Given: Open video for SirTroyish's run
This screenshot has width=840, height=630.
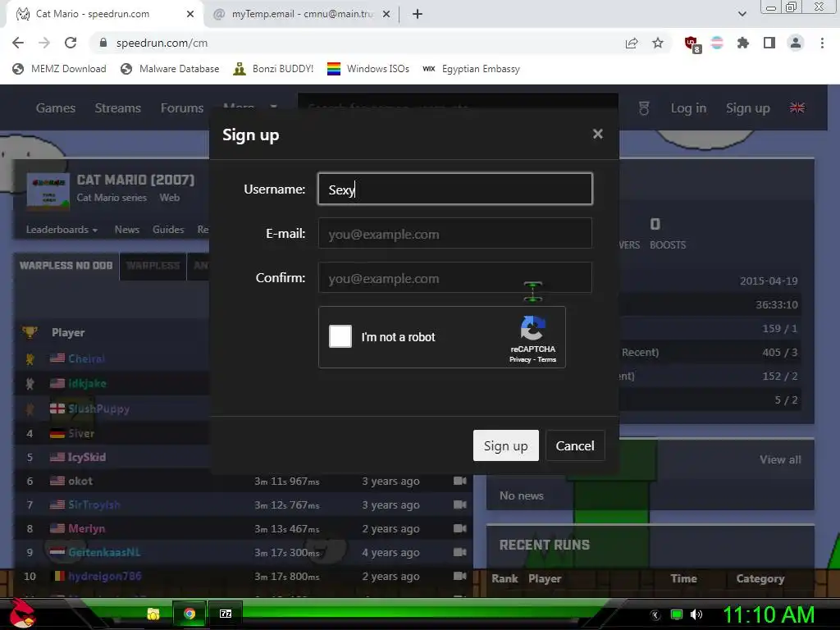Looking at the screenshot, I should coord(459,504).
